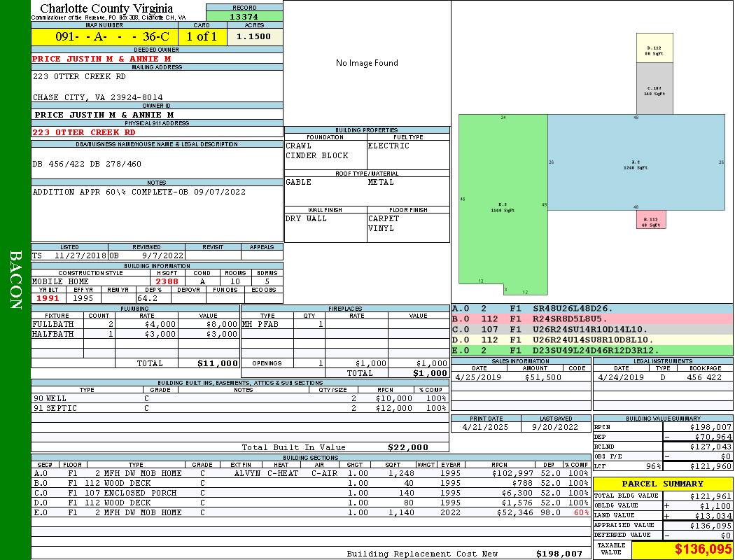The height and width of the screenshot is (560, 735).
Task: Click the taxable value $136,095
Action: pyautogui.click(x=703, y=549)
